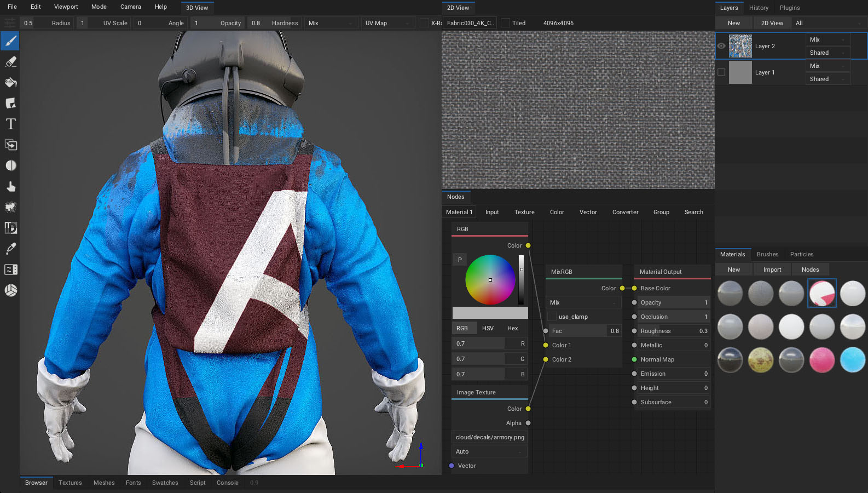The width and height of the screenshot is (868, 493).
Task: Select the Eraser tool
Action: point(10,62)
